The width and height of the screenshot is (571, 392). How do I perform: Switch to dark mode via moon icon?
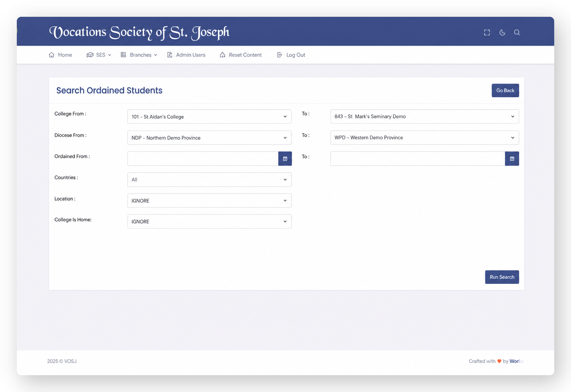(x=502, y=33)
